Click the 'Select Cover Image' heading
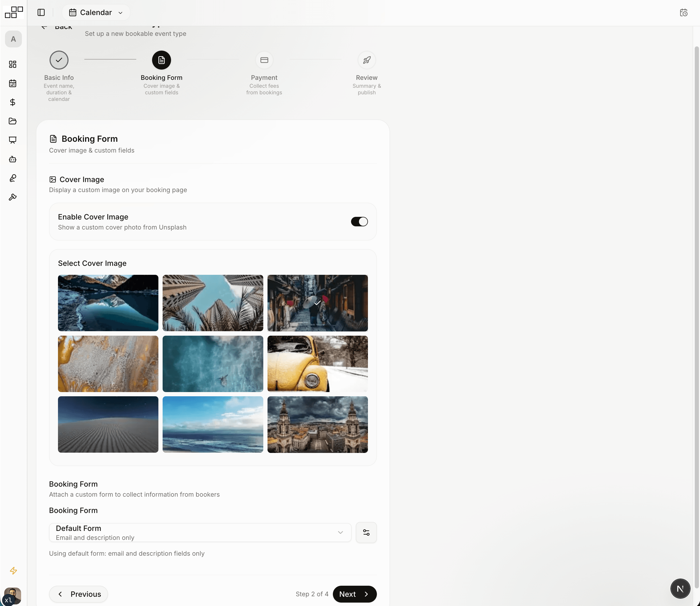 [x=92, y=263]
